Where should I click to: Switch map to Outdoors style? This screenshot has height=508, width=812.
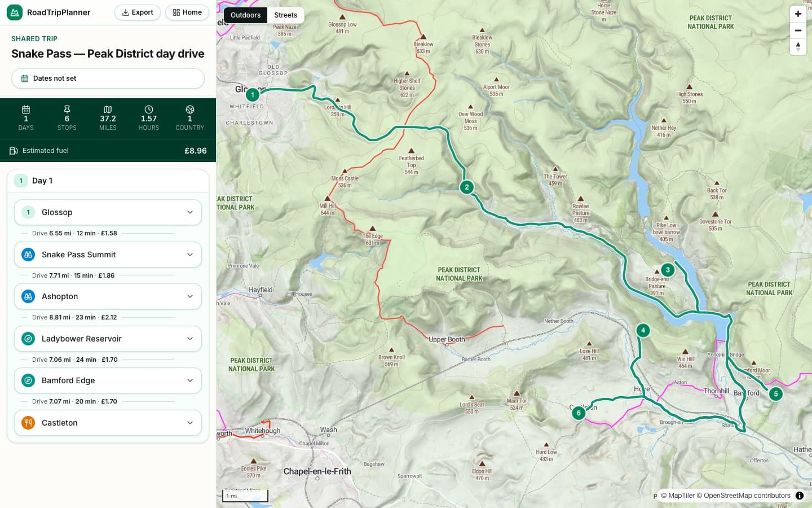pos(245,15)
